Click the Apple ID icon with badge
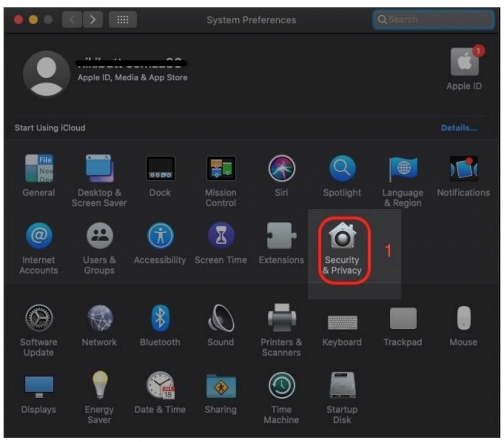 pos(464,63)
